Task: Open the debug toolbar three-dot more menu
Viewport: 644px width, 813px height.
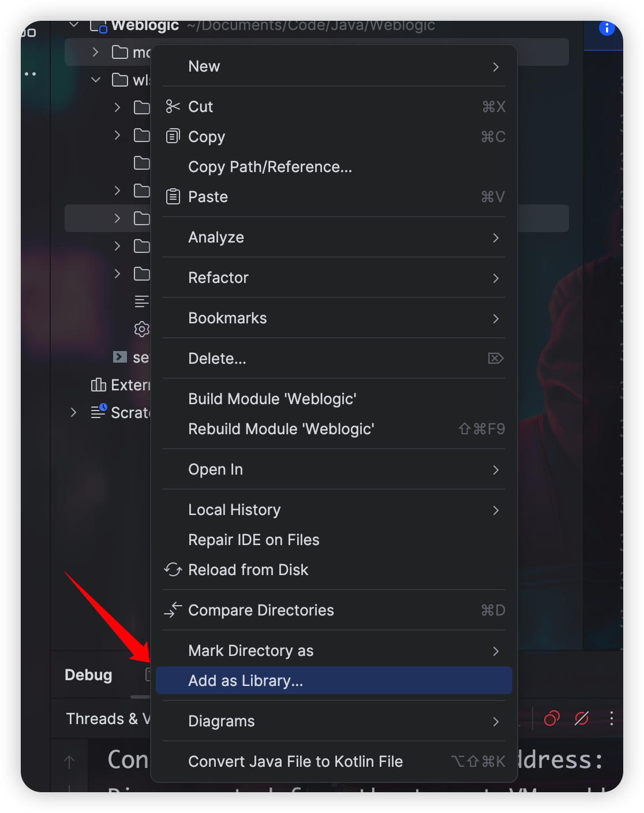Action: tap(612, 718)
